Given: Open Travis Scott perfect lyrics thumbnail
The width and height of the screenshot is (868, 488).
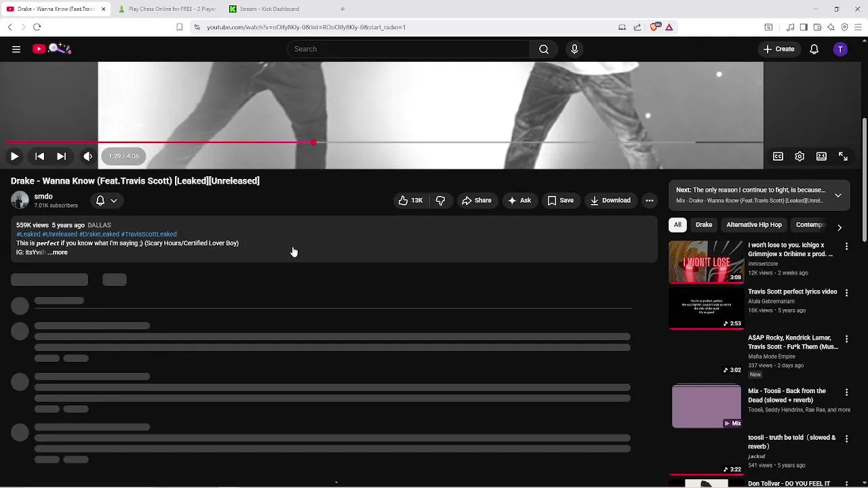Looking at the screenshot, I should coord(706,308).
